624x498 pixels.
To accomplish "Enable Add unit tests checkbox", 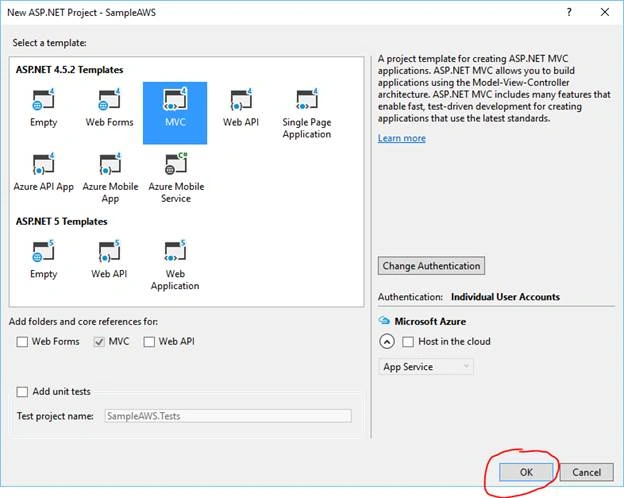I will click(22, 392).
